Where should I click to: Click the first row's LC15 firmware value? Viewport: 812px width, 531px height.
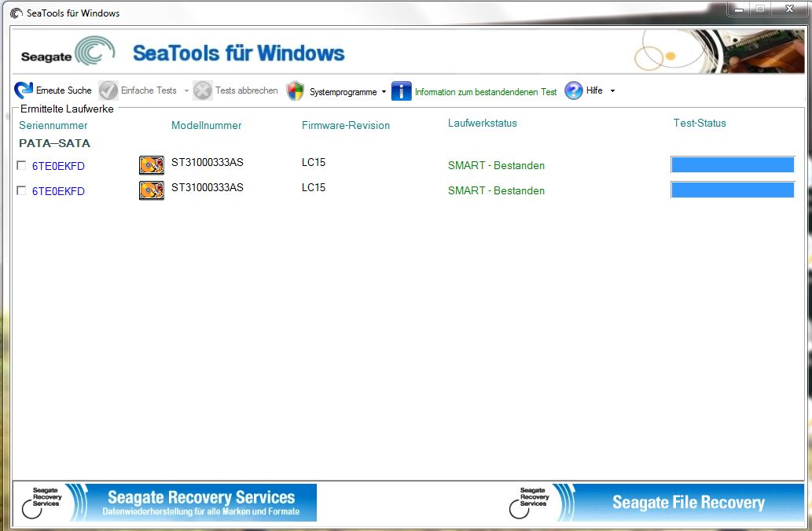[x=314, y=162]
